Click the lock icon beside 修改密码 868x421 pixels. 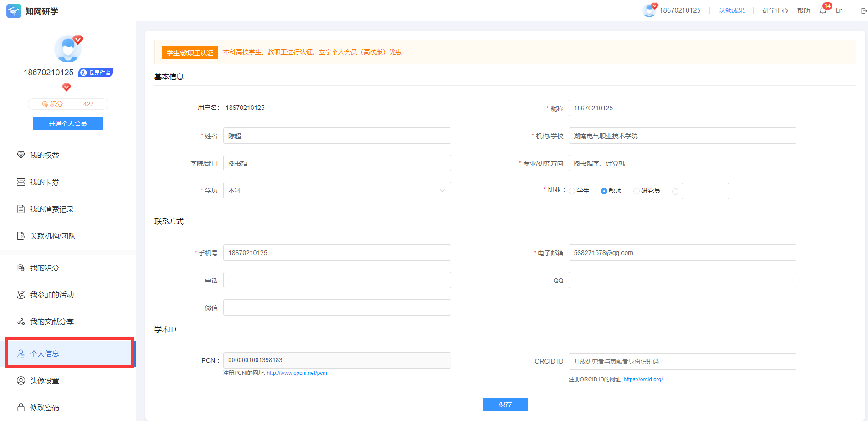coord(21,407)
